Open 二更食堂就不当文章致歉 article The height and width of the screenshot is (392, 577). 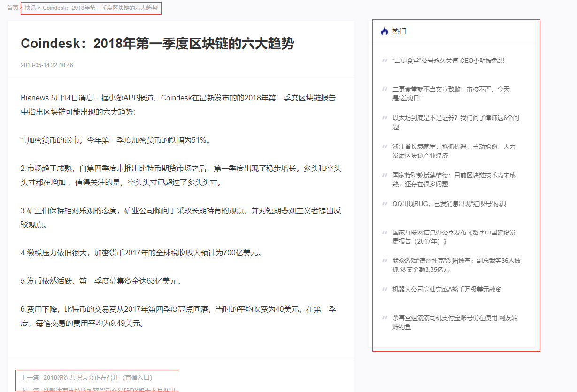click(x=451, y=93)
